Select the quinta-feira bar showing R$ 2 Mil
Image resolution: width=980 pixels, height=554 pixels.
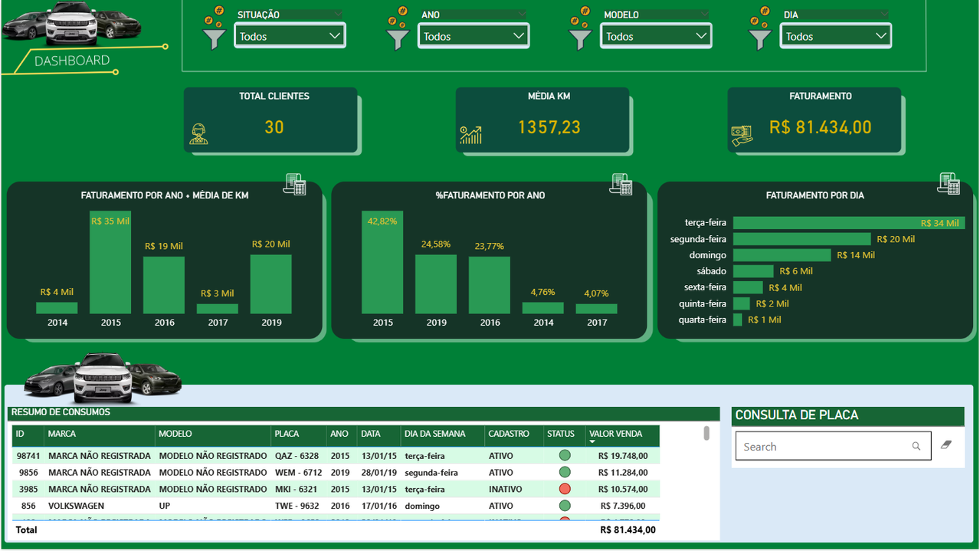(x=742, y=303)
